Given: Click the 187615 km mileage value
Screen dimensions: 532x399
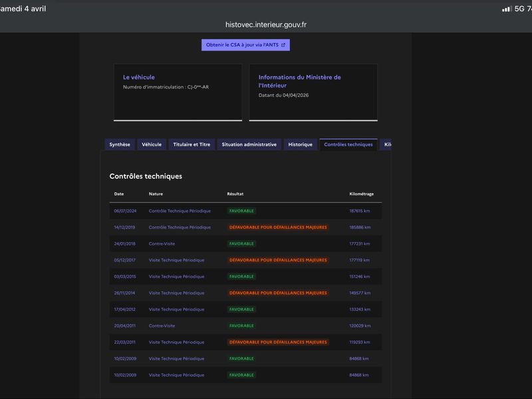Looking at the screenshot, I should (x=360, y=211).
